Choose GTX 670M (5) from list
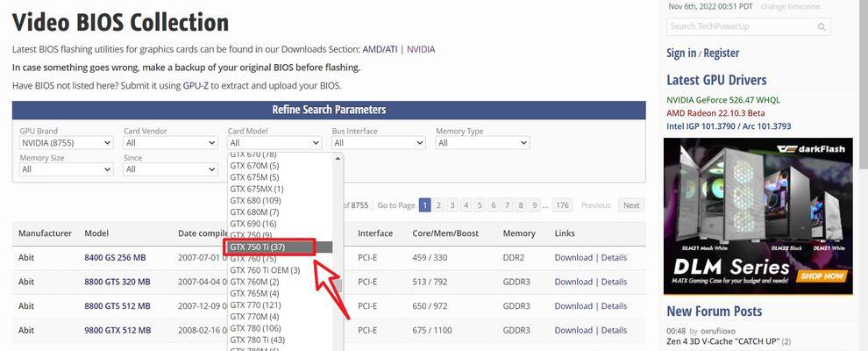The width and height of the screenshot is (868, 351). [280, 166]
